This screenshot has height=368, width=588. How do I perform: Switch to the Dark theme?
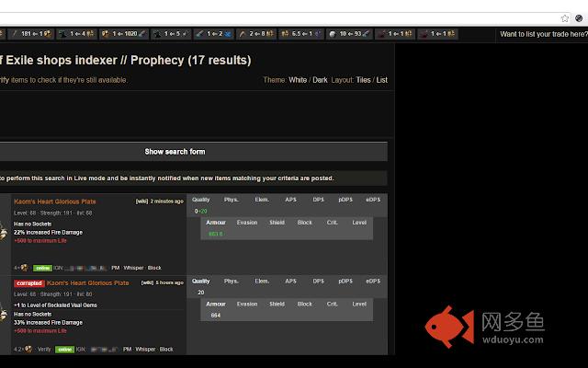(x=320, y=80)
